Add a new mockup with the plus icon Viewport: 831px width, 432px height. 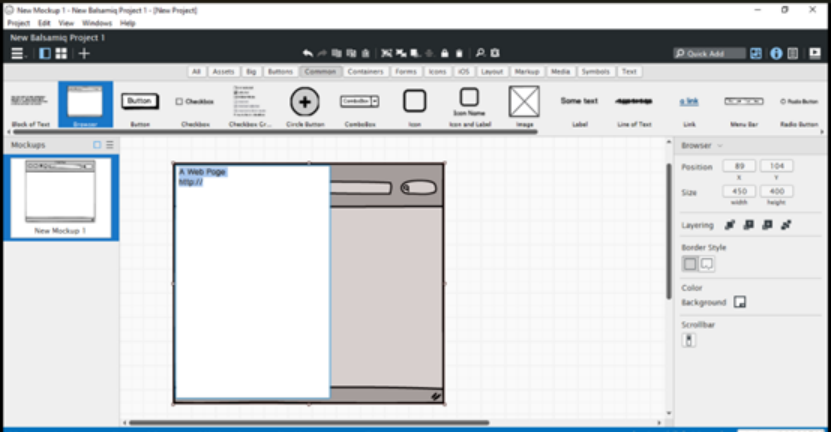coord(84,54)
